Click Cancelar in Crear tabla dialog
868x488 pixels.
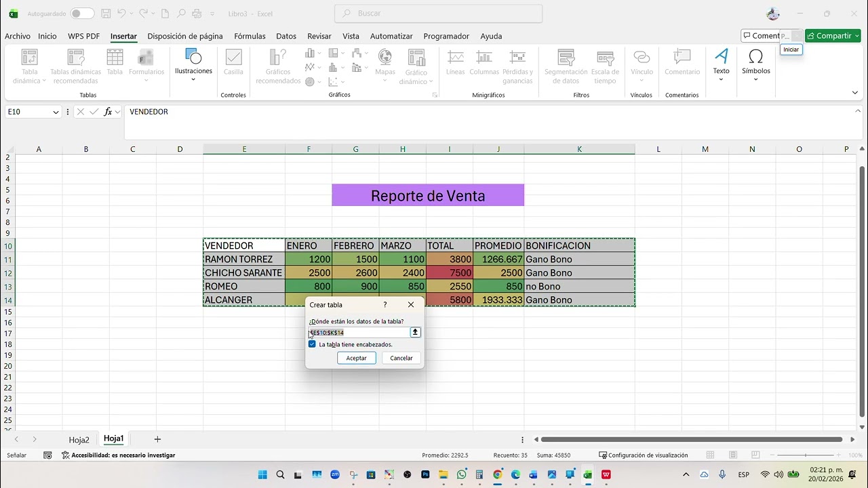[x=401, y=358]
